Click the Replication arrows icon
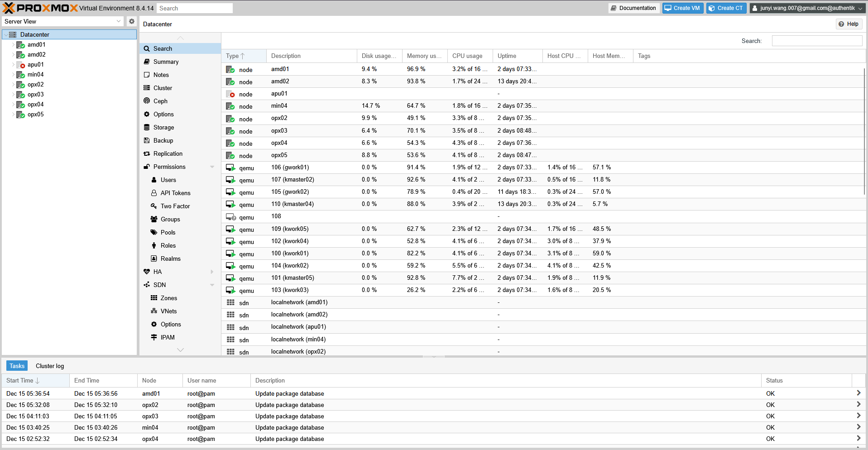 147,153
